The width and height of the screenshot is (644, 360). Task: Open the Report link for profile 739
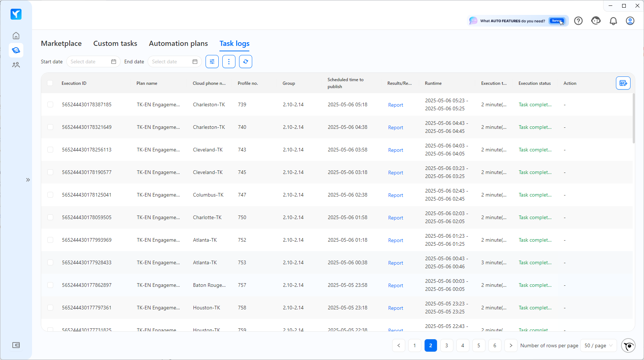click(395, 105)
